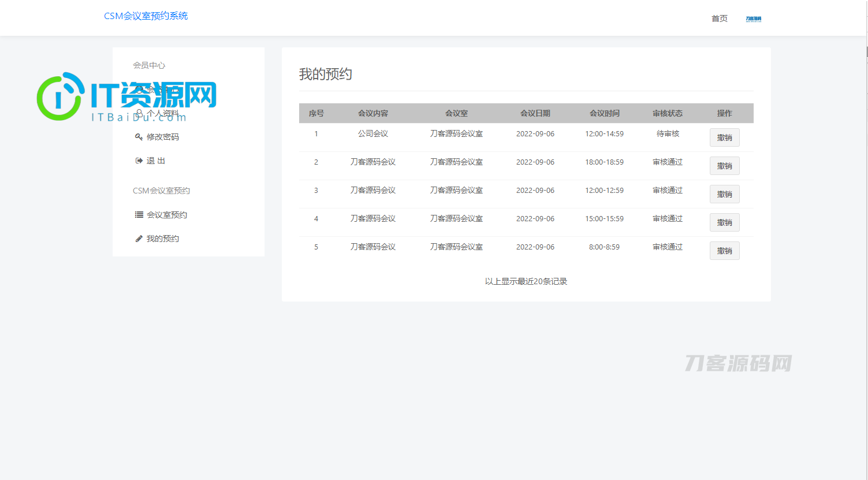The height and width of the screenshot is (480, 868).
Task: Click 撤销 for the 15:00-15:59 reservation
Action: 724,222
